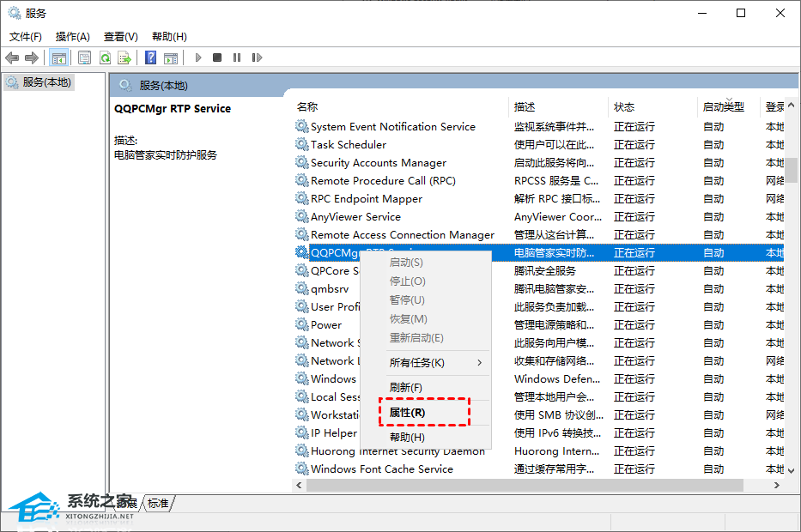Click gear icon of Remote Access Connection Manager
Screen dimensions: 801x532
coord(302,234)
